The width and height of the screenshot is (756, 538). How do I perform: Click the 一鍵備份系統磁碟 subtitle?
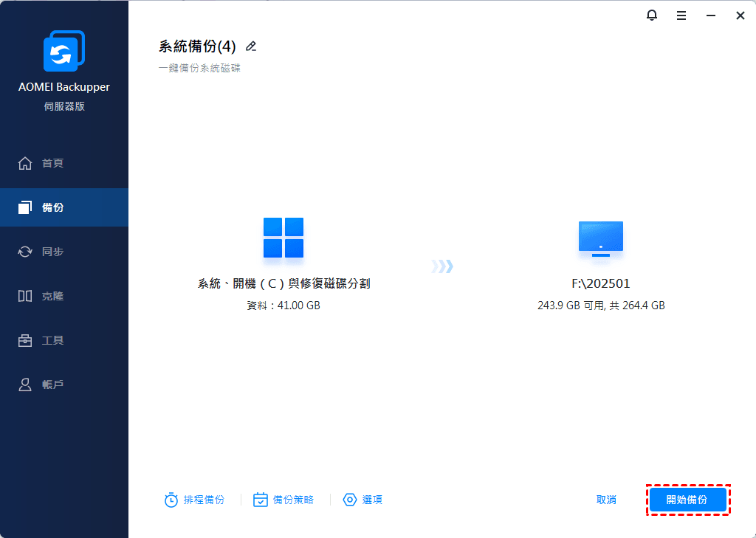[199, 69]
